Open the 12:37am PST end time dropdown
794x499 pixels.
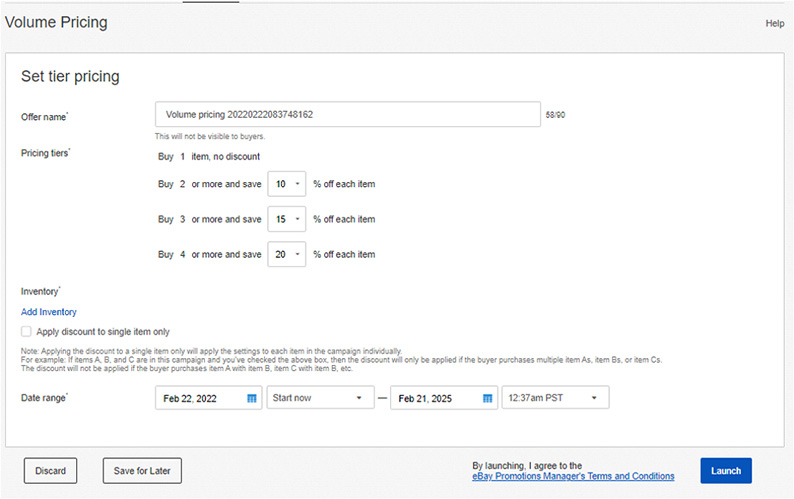pyautogui.click(x=555, y=398)
